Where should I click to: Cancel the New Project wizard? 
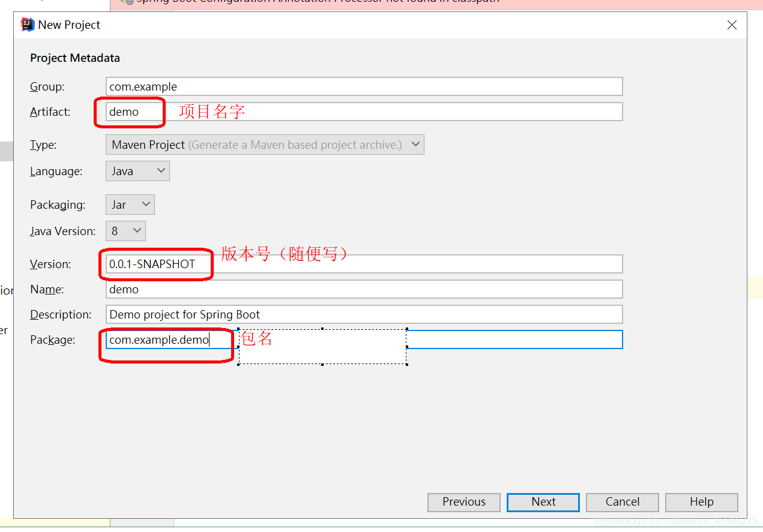coord(623,502)
